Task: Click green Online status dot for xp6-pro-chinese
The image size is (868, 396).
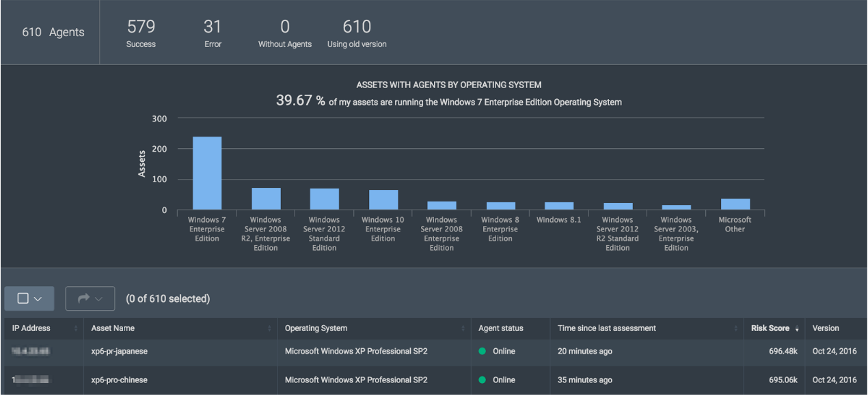Action: (483, 380)
